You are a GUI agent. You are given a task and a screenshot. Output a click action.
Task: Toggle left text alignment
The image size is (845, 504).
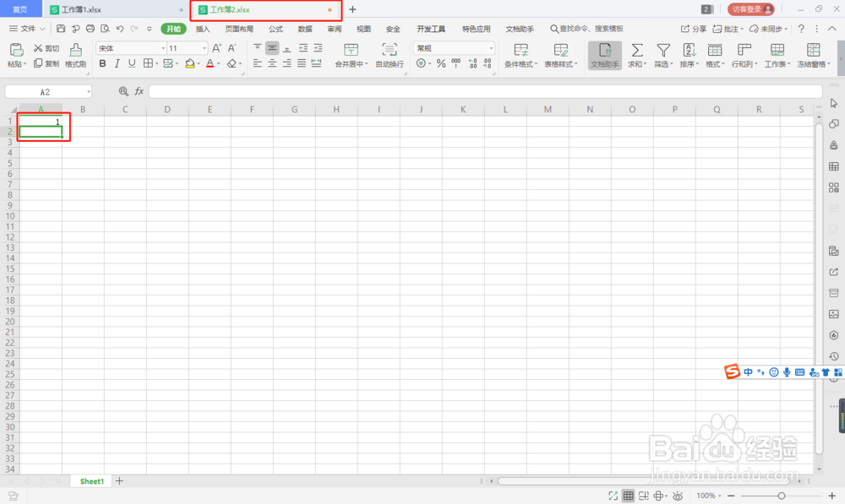(258, 63)
